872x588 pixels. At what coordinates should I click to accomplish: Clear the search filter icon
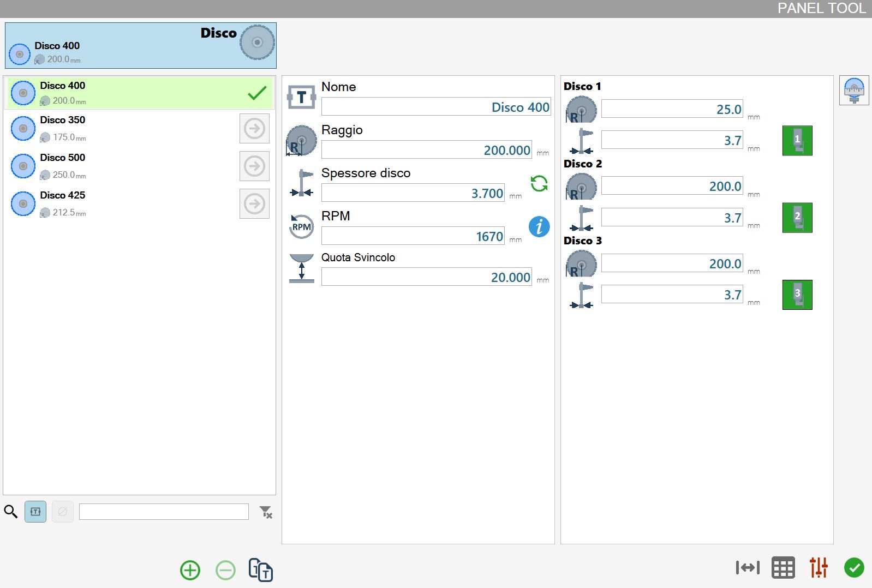coord(266,512)
